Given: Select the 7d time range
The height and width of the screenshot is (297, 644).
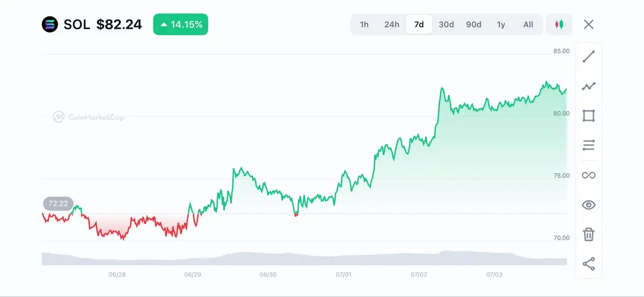Looking at the screenshot, I should (x=419, y=24).
